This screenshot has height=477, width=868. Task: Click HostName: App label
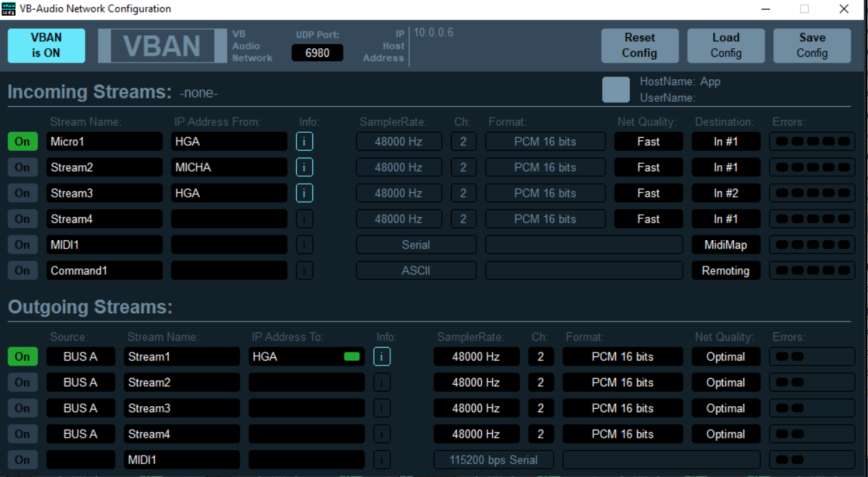[680, 81]
